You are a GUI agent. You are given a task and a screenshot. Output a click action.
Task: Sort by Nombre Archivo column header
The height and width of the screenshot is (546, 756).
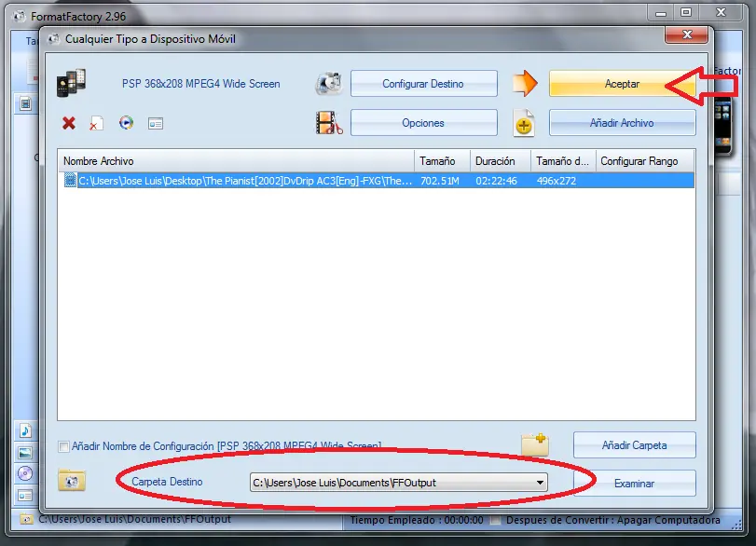(x=236, y=161)
